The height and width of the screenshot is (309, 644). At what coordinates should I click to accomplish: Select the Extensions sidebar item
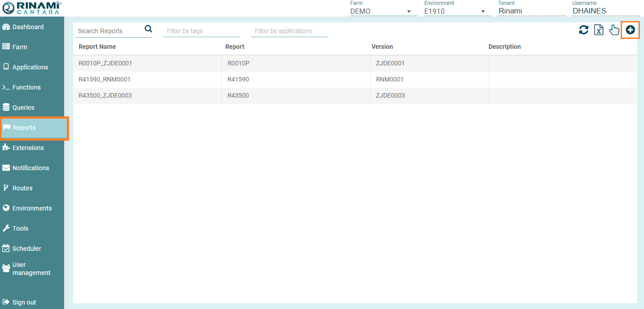(28, 148)
